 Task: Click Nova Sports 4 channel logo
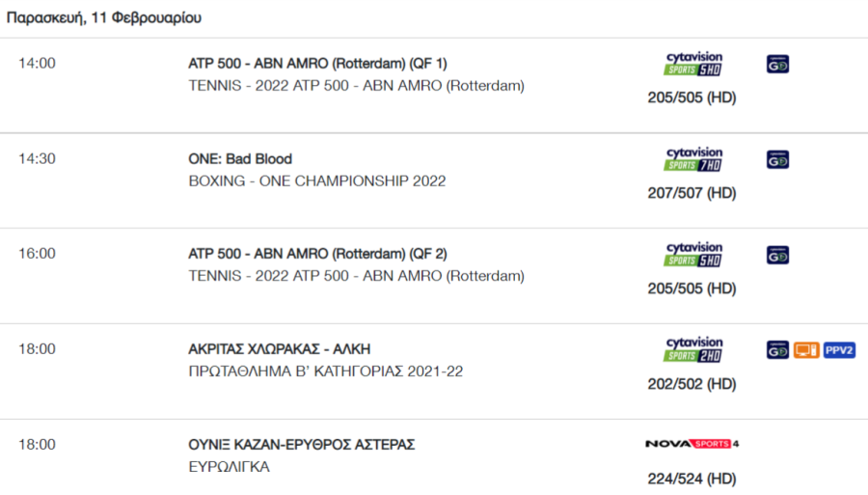(692, 444)
